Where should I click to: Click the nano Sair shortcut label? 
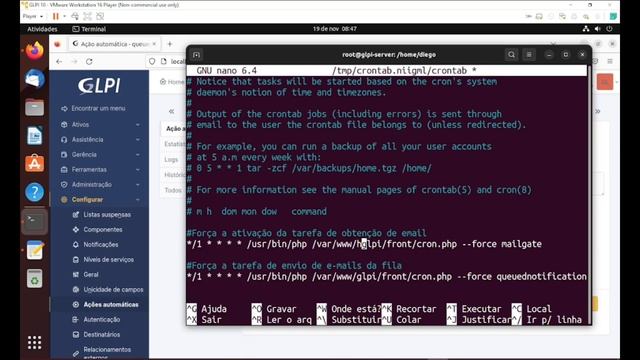click(x=211, y=320)
